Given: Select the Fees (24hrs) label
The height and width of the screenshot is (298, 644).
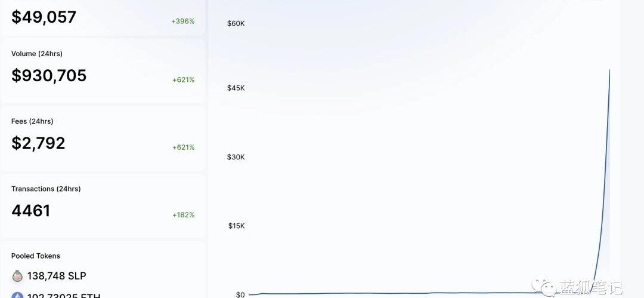Looking at the screenshot, I should pyautogui.click(x=32, y=121).
